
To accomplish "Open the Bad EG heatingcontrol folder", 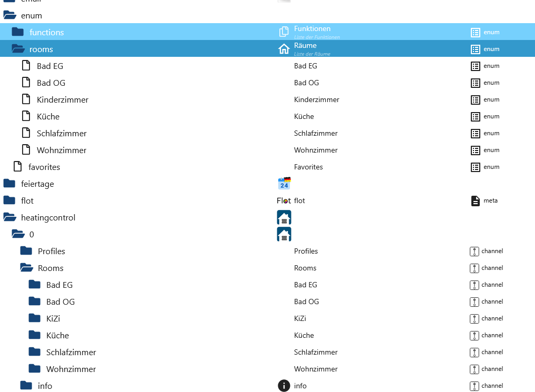I will (x=35, y=284).
